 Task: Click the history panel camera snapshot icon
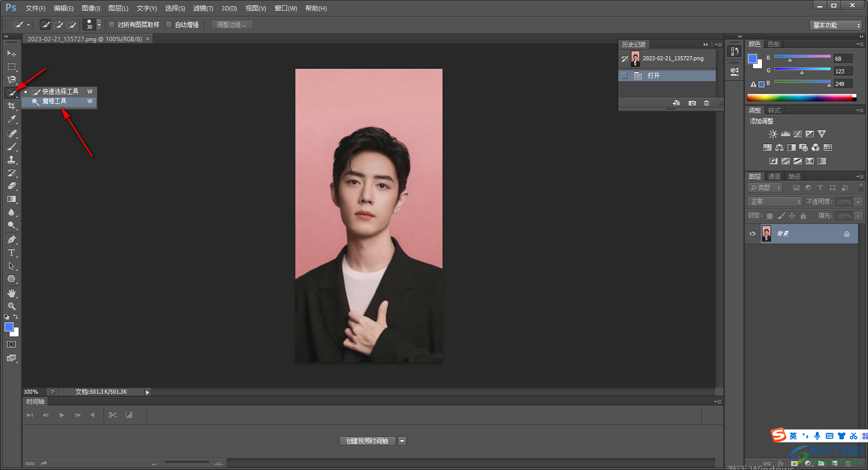coord(692,103)
